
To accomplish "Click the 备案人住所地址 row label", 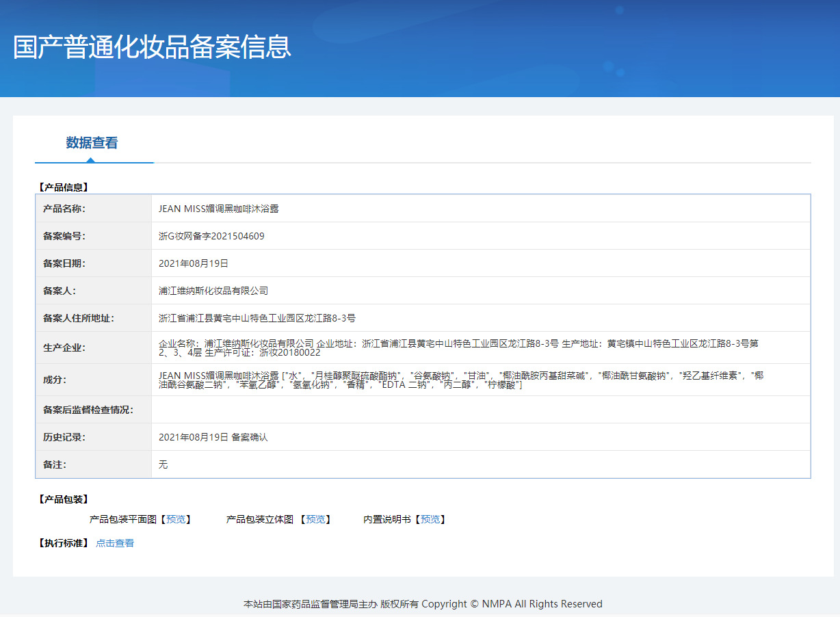I will (79, 318).
